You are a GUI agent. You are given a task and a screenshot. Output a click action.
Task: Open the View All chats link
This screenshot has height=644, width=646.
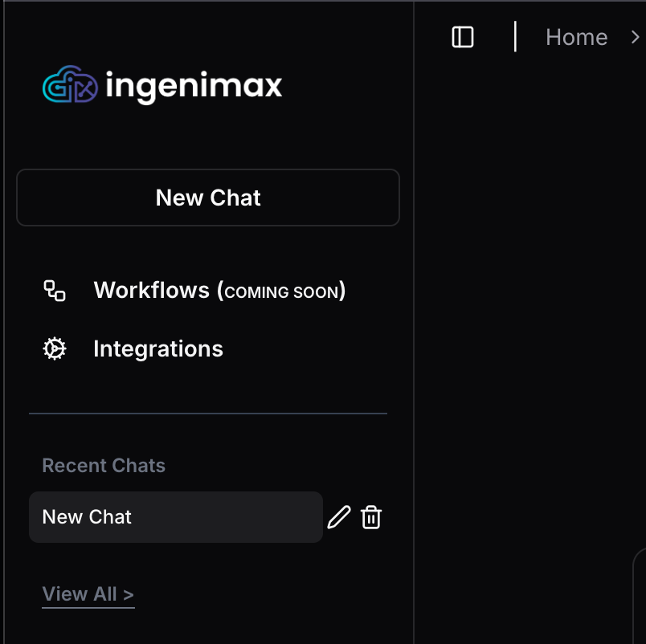click(88, 594)
